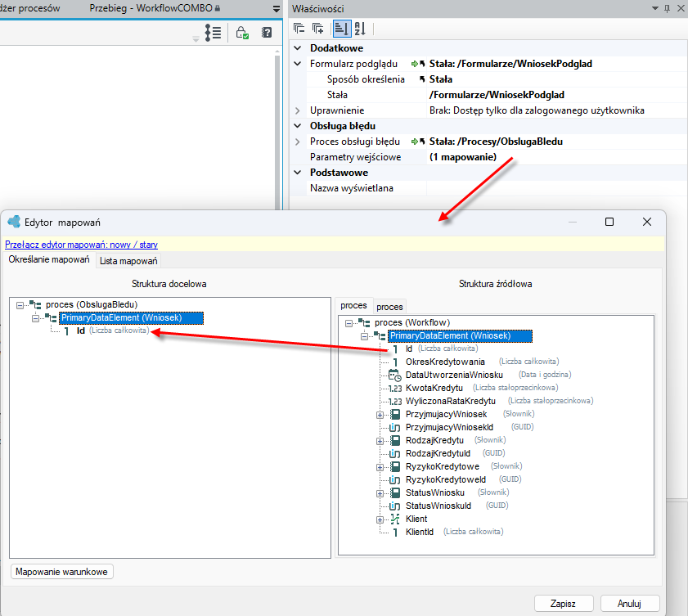The height and width of the screenshot is (616, 688).
Task: Click the decimal 1.23 icon of KwotaKredytu
Action: click(395, 389)
